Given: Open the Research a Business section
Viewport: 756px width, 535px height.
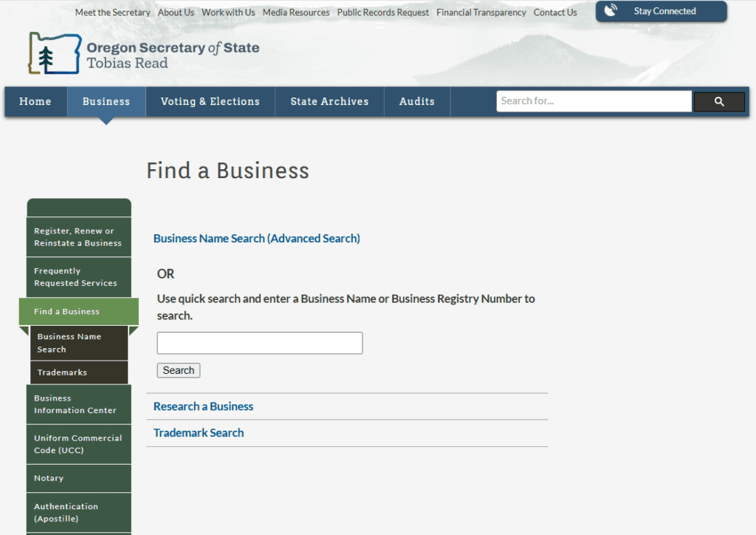Looking at the screenshot, I should [x=203, y=406].
